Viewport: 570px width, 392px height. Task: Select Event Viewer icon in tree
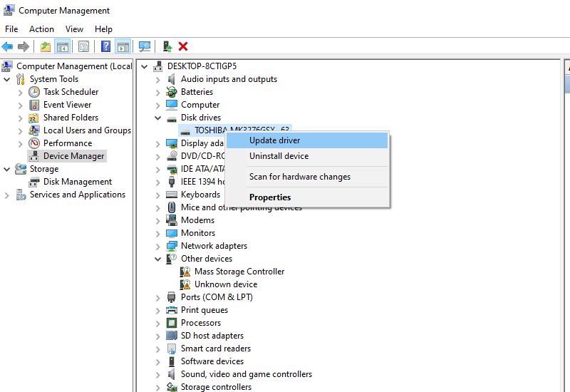pos(34,105)
